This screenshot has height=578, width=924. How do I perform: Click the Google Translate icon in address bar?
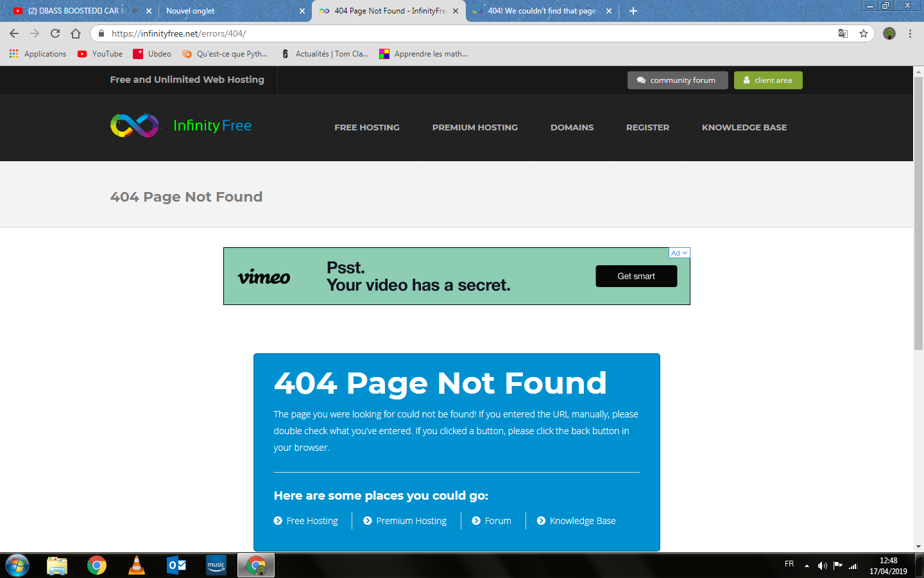[x=843, y=33]
